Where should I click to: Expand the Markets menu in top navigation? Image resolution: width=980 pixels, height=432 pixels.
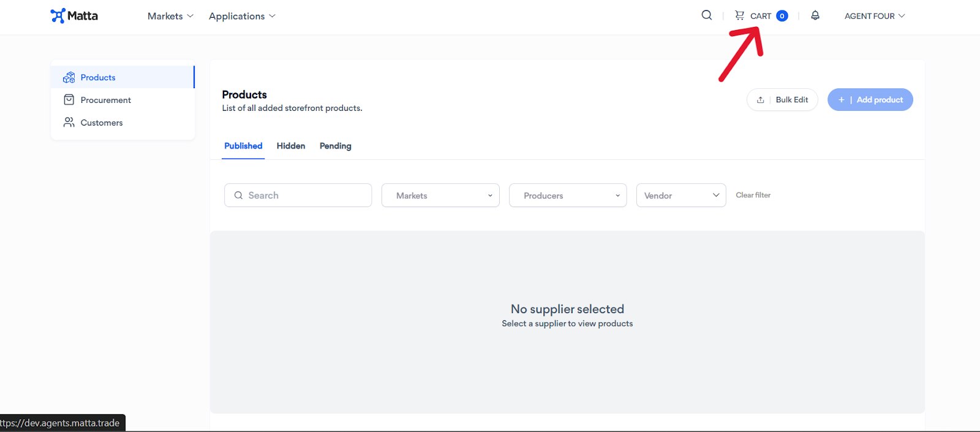(170, 16)
